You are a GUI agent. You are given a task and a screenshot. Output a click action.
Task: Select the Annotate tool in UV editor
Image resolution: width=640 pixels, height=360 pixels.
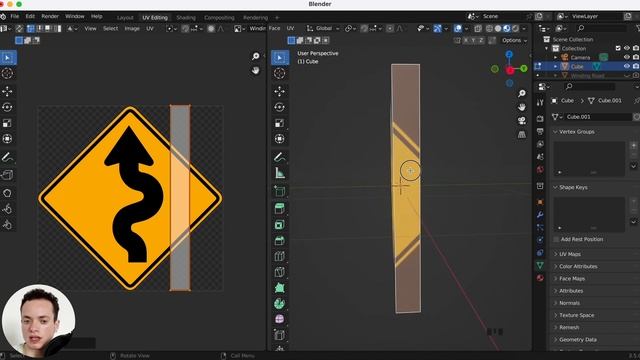pos(7,157)
